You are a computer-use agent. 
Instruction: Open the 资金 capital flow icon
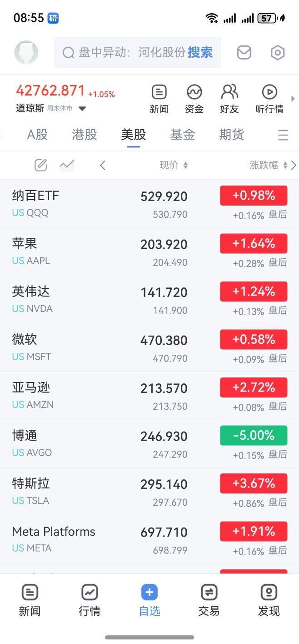(x=194, y=99)
